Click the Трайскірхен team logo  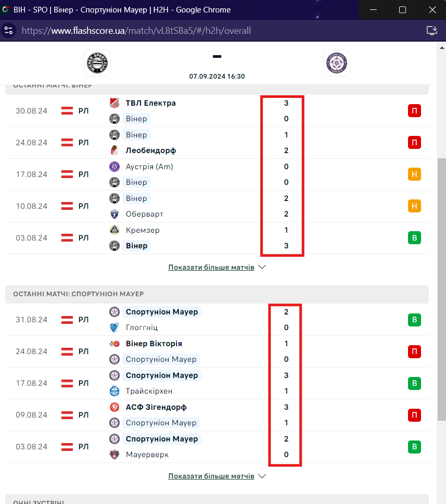[114, 391]
